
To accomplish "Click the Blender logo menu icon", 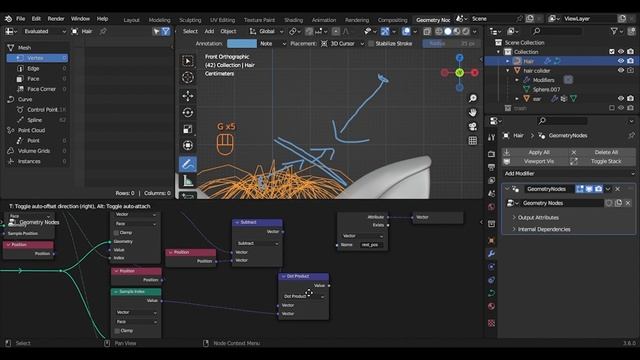I will pos(8,19).
